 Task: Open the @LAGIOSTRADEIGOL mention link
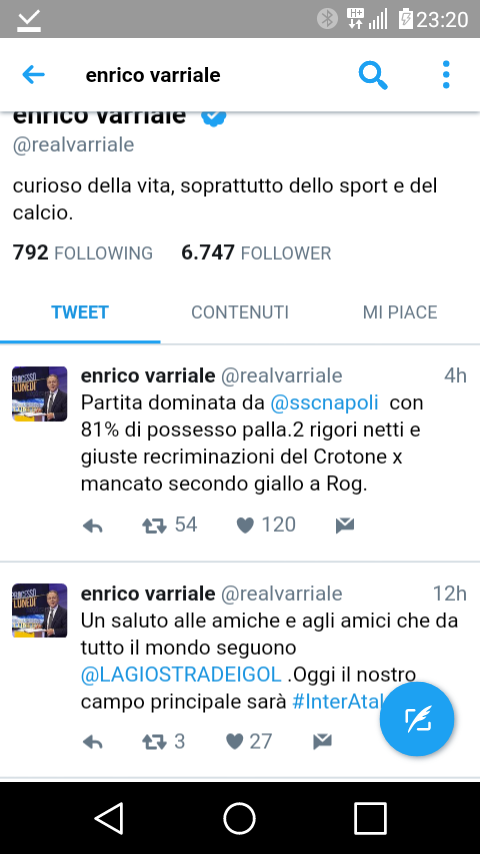[x=181, y=674]
